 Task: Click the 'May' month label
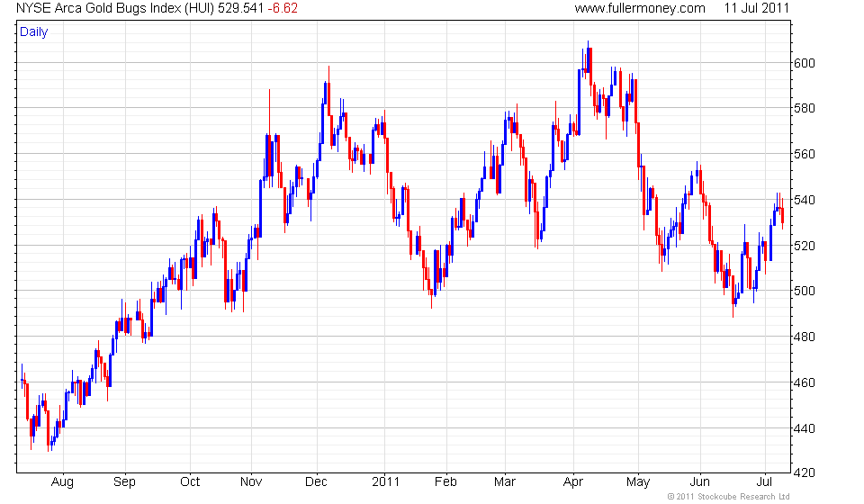(x=638, y=482)
